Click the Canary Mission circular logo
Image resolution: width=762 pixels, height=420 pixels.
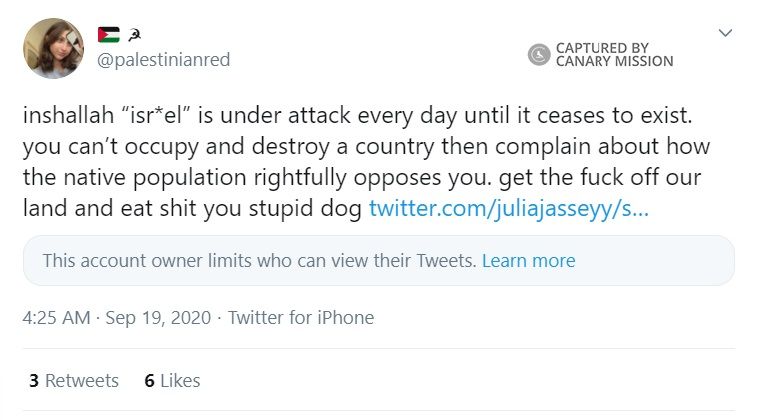[539, 54]
